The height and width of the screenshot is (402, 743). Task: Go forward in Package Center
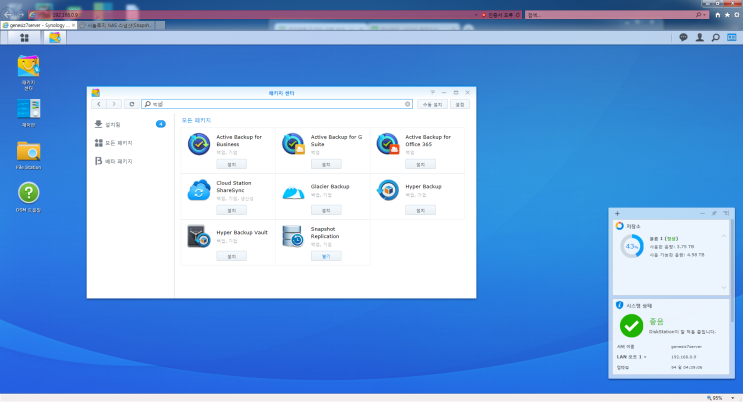coord(114,104)
